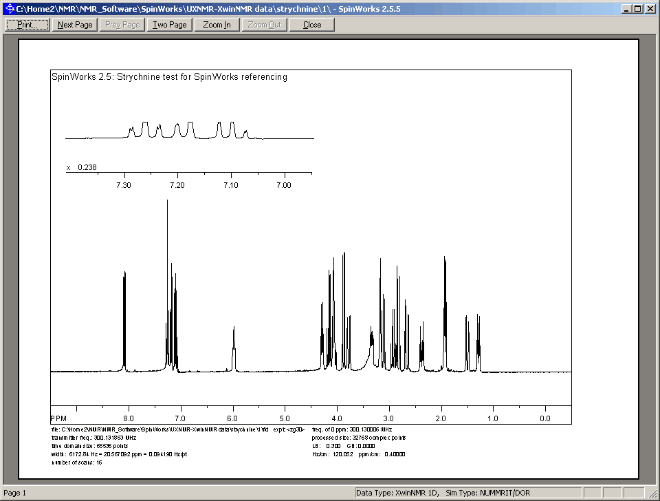Click the main axis label 4.0

(x=336, y=418)
